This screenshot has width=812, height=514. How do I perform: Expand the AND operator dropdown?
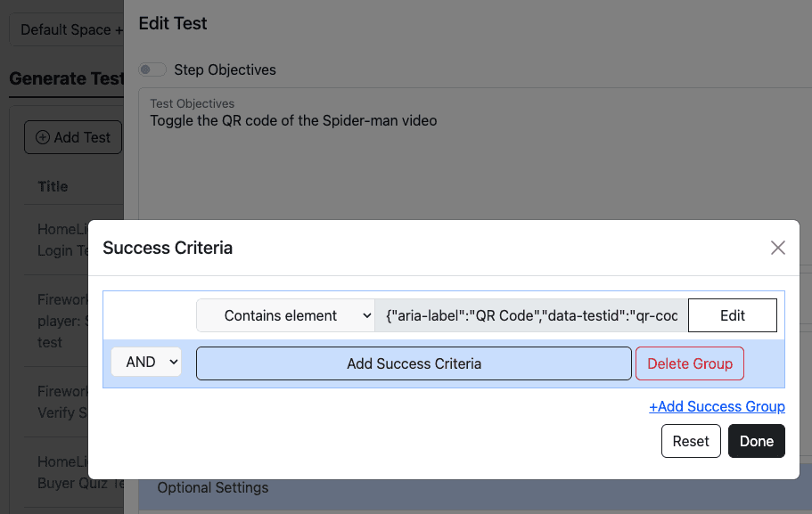[146, 363]
